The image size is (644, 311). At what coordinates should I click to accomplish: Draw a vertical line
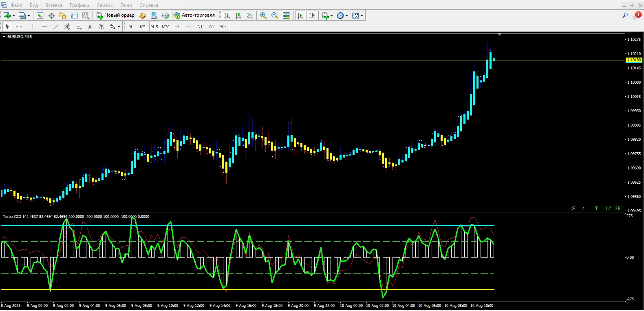tap(33, 27)
